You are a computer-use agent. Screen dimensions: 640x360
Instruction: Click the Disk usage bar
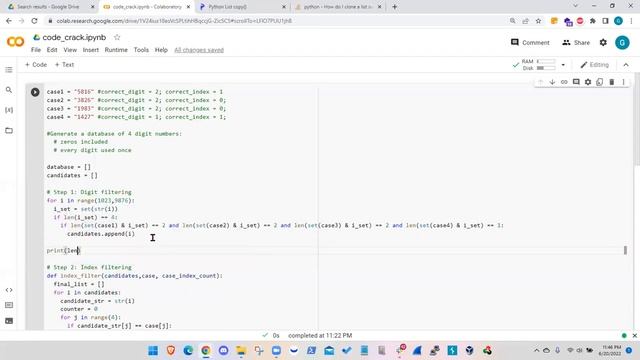[546, 68]
